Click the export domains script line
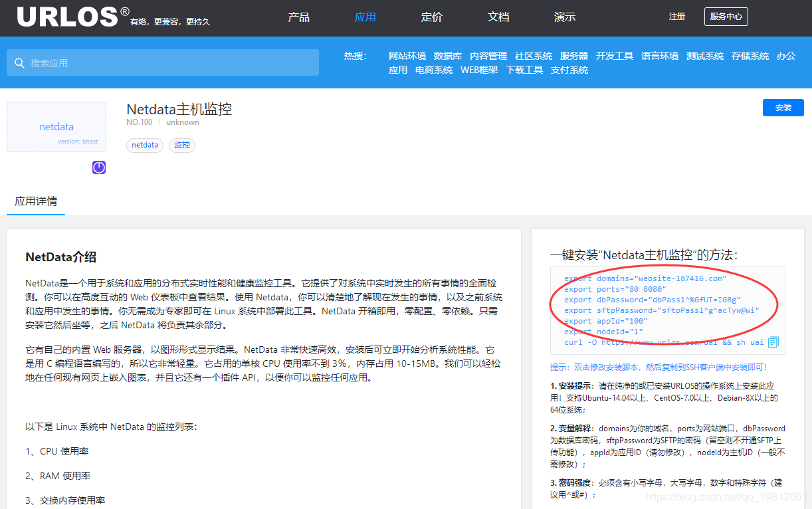Screen dimensions: 812x509 [x=645, y=278]
